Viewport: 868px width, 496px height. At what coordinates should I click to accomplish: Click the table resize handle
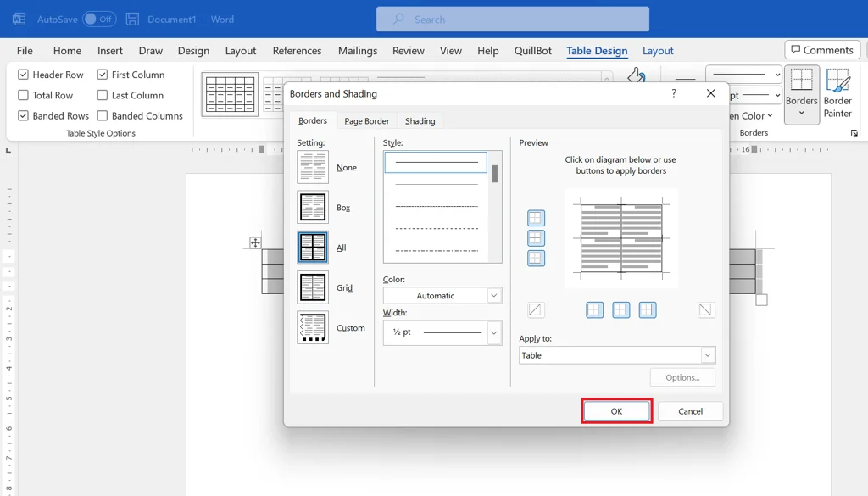pos(762,300)
